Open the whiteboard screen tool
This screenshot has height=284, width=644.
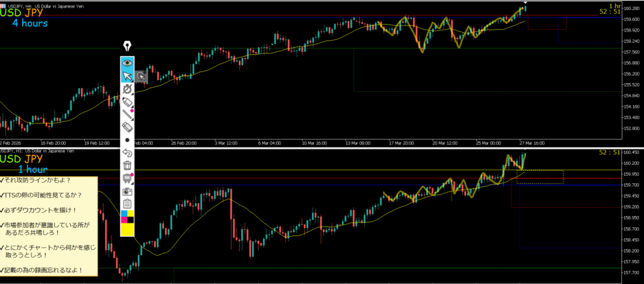(x=127, y=178)
